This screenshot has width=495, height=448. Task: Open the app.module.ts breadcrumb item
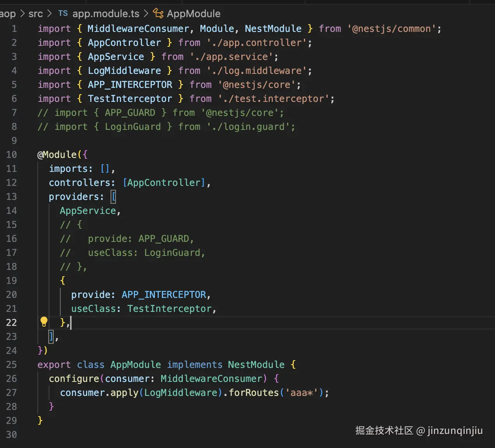(x=106, y=14)
